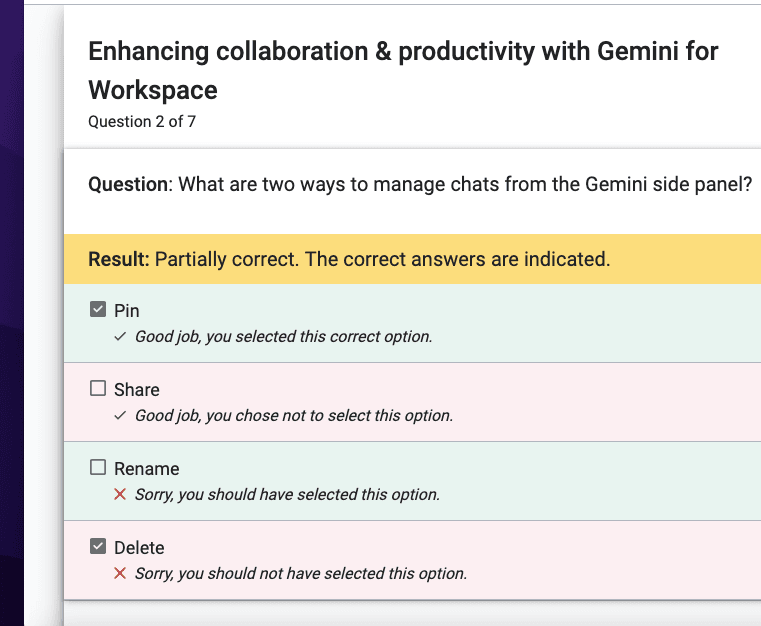Tick the Rename checkbox
Screen dimensions: 761x626
point(98,467)
